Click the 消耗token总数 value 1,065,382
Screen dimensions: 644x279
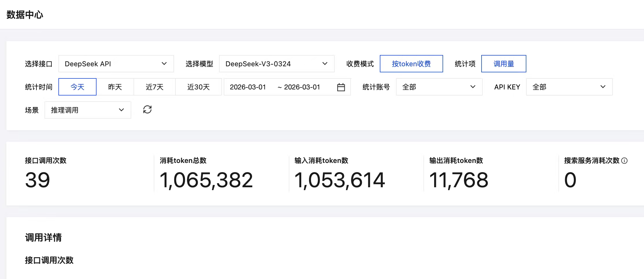tap(206, 180)
